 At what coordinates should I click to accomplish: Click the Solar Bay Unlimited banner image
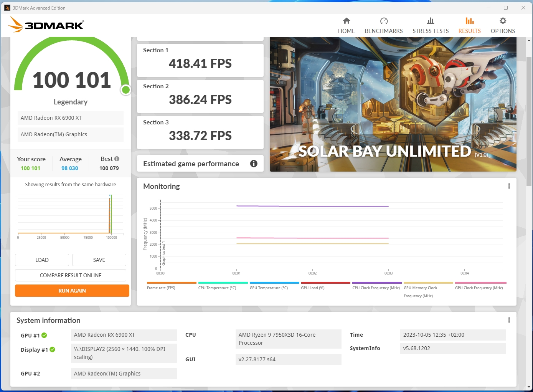(x=393, y=104)
